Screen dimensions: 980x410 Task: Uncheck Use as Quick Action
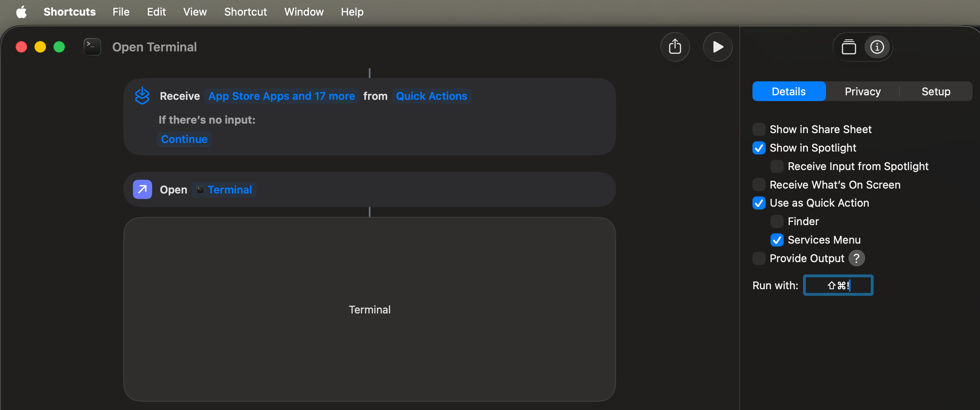point(759,203)
